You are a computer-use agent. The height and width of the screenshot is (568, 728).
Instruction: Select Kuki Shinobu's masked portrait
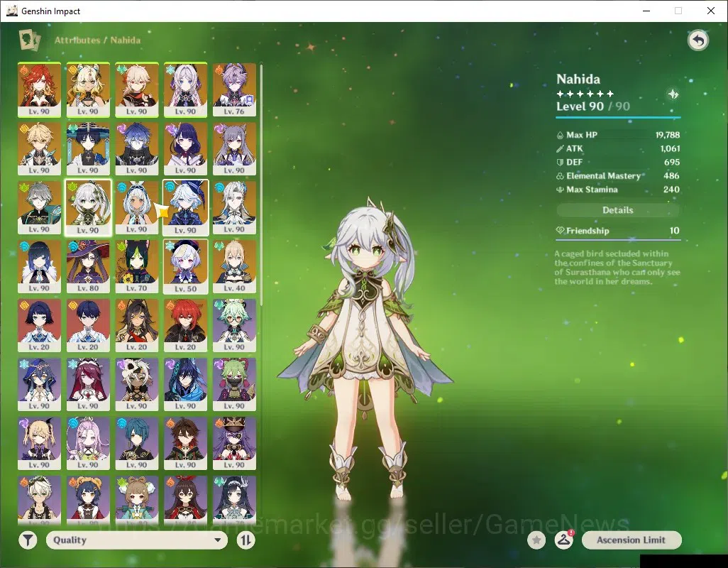click(234, 385)
